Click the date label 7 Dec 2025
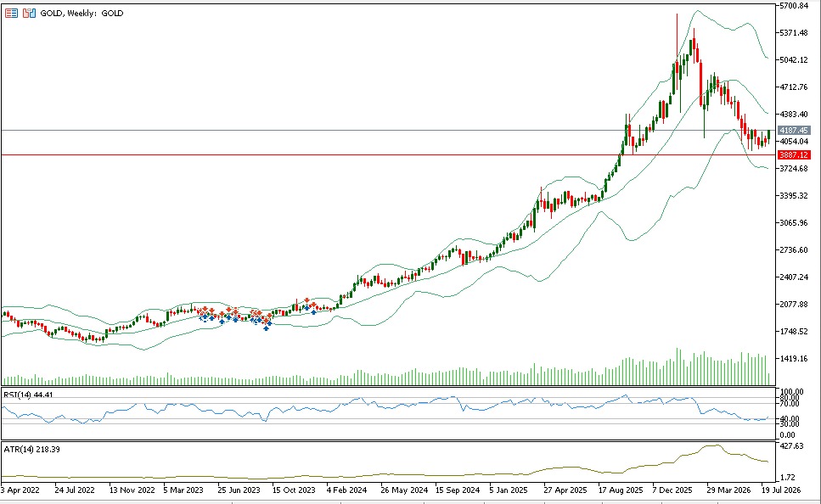The height and width of the screenshot is (504, 821). click(672, 490)
